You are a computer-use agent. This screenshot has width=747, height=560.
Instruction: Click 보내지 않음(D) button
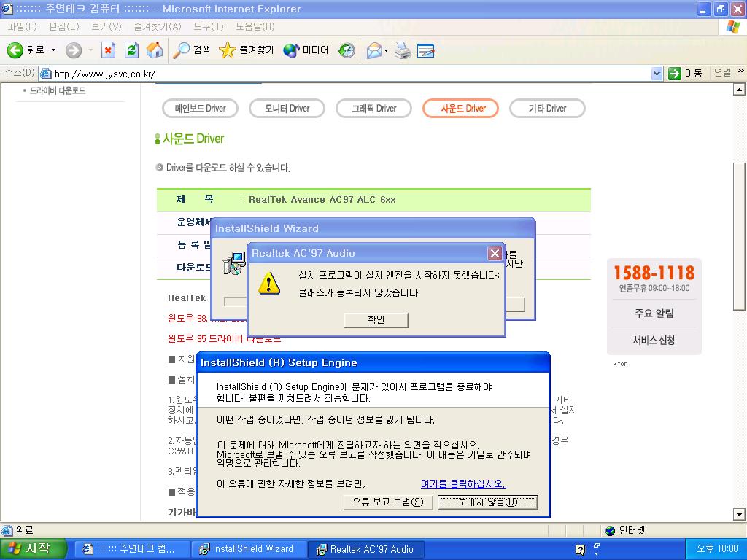[x=488, y=502]
